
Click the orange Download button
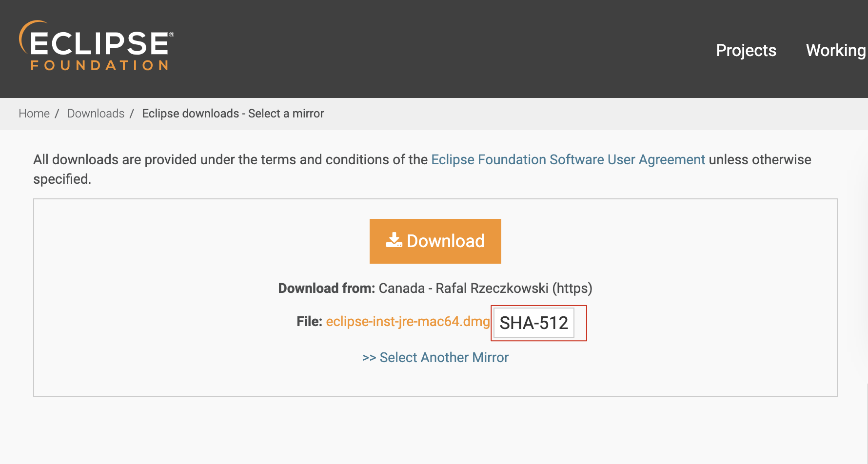[x=435, y=241]
